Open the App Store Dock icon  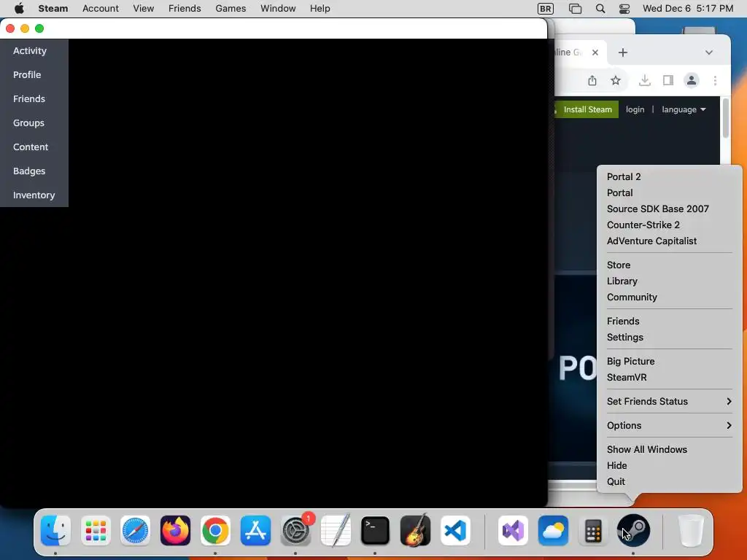[x=255, y=530]
